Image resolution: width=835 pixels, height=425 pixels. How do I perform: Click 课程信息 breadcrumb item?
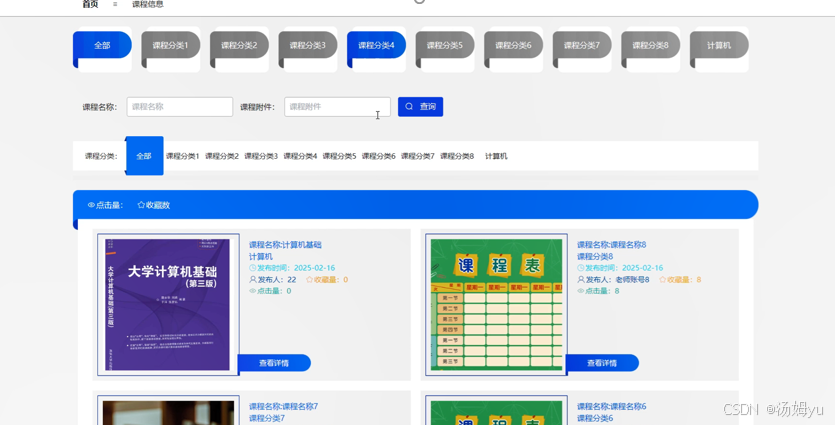click(148, 4)
